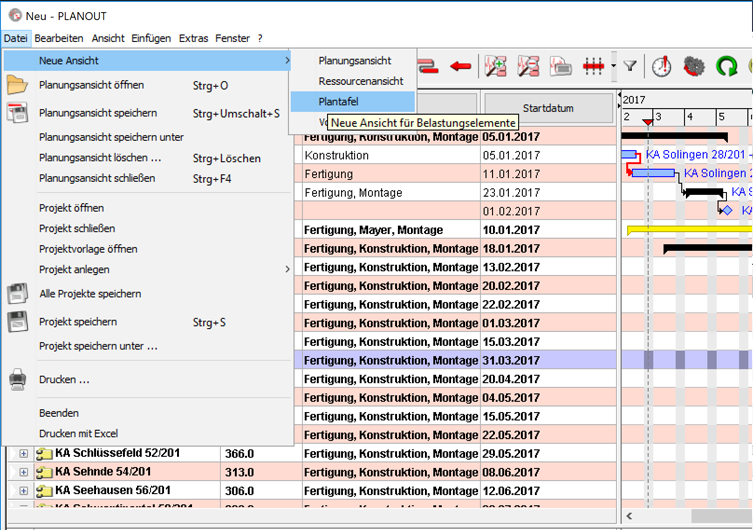Choose Plantafel in the submenu
753x530 pixels.
point(352,102)
